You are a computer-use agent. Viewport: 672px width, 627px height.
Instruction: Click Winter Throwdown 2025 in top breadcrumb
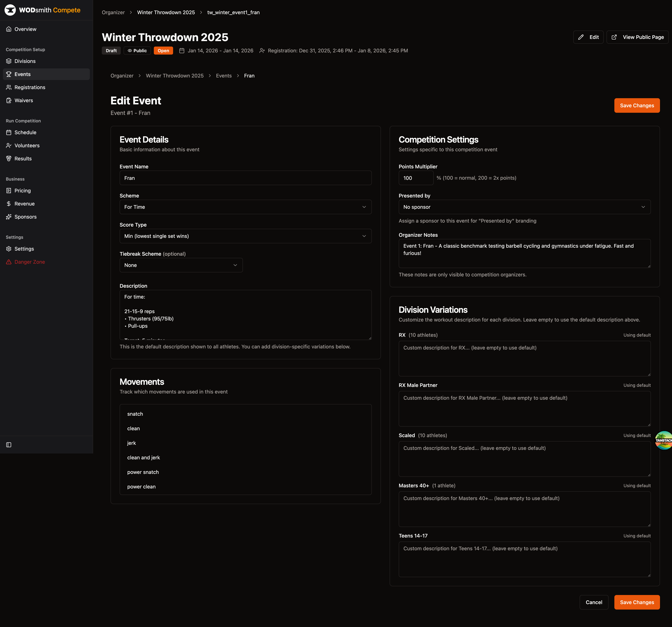click(x=166, y=13)
